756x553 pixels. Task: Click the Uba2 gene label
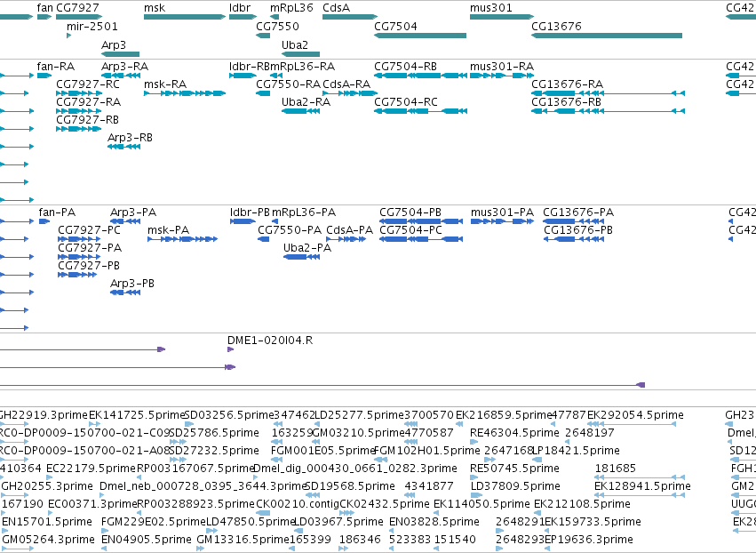pyautogui.click(x=295, y=44)
